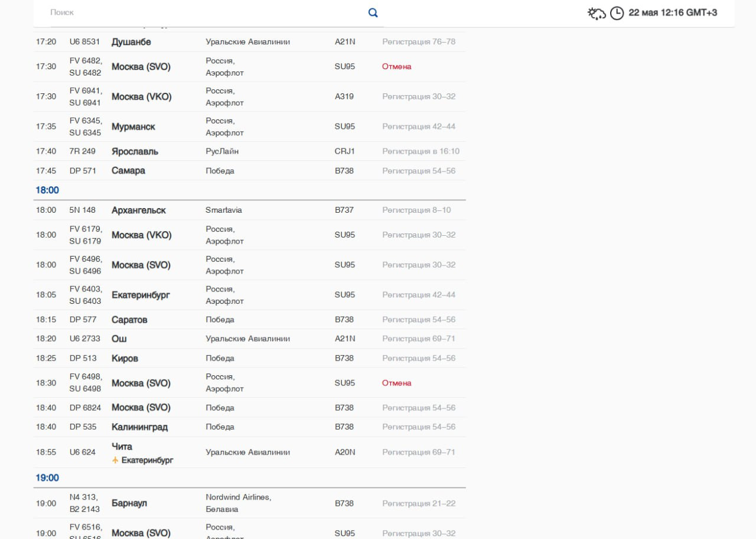The height and width of the screenshot is (539, 756).
Task: Select the Ош flight U6 2733
Action: [x=249, y=339]
